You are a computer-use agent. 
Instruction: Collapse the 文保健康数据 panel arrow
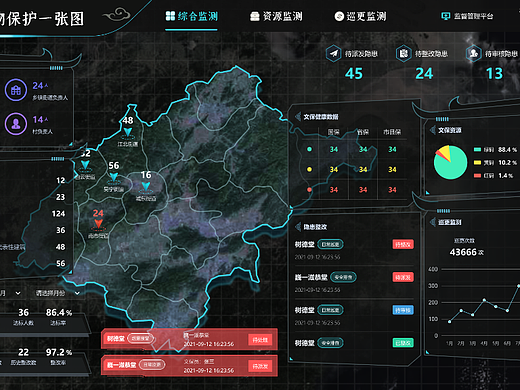pos(298,117)
